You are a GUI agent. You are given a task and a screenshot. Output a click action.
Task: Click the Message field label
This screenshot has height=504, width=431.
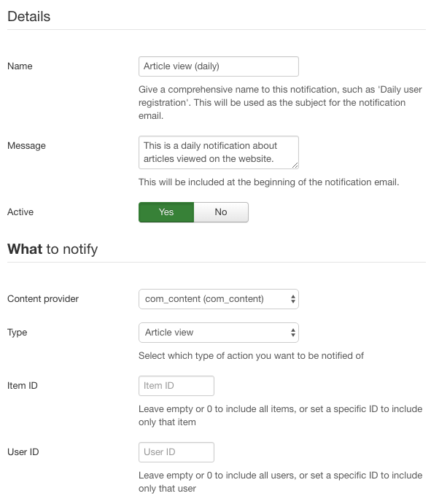pyautogui.click(x=27, y=146)
